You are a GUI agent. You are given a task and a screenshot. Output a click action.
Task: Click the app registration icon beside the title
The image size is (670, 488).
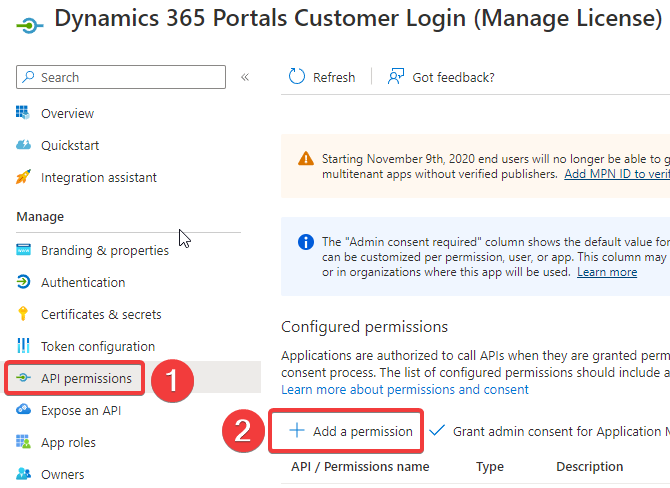click(x=29, y=25)
